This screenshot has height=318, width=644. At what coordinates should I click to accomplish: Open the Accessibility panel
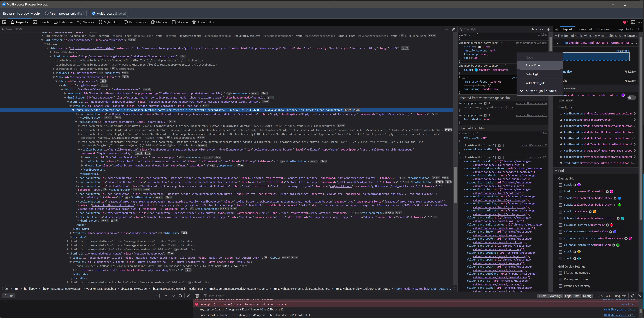(203, 22)
